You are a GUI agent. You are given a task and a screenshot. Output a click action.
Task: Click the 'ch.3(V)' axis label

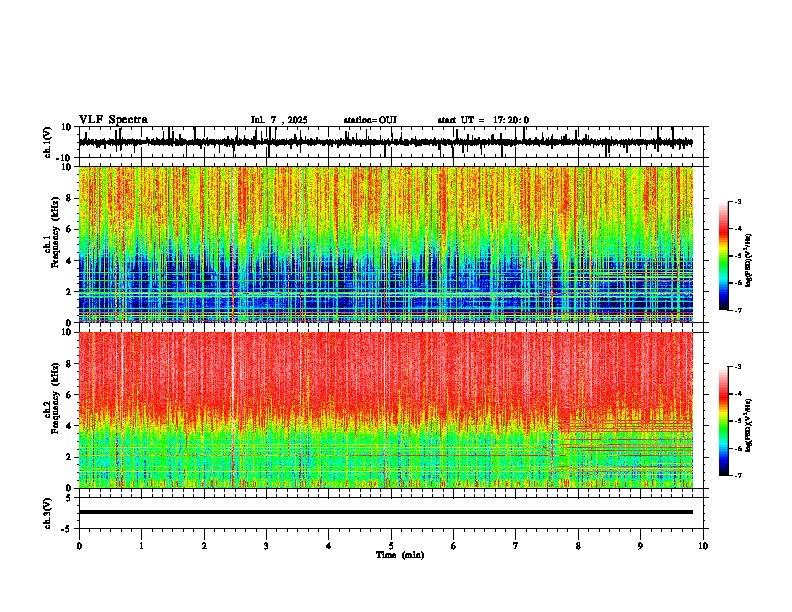48,513
